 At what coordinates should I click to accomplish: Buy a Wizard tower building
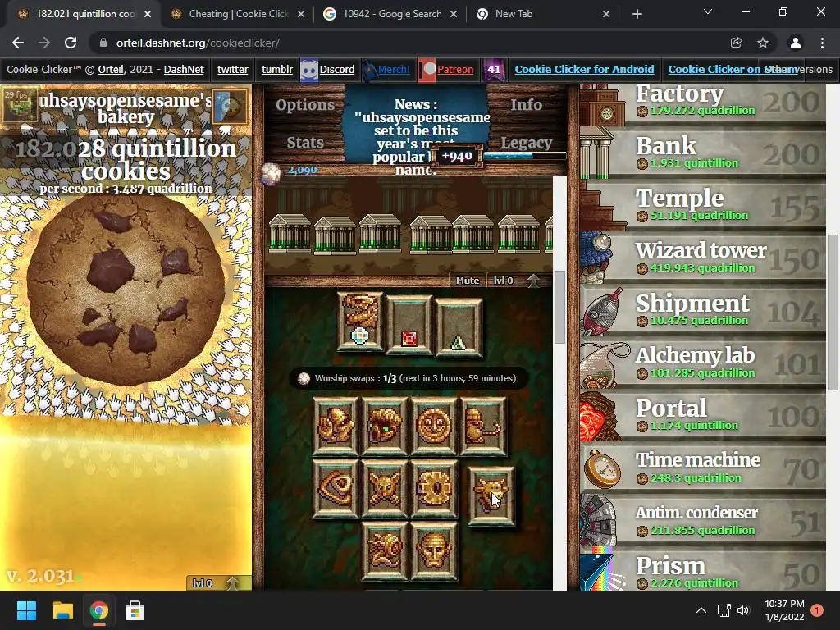point(703,258)
